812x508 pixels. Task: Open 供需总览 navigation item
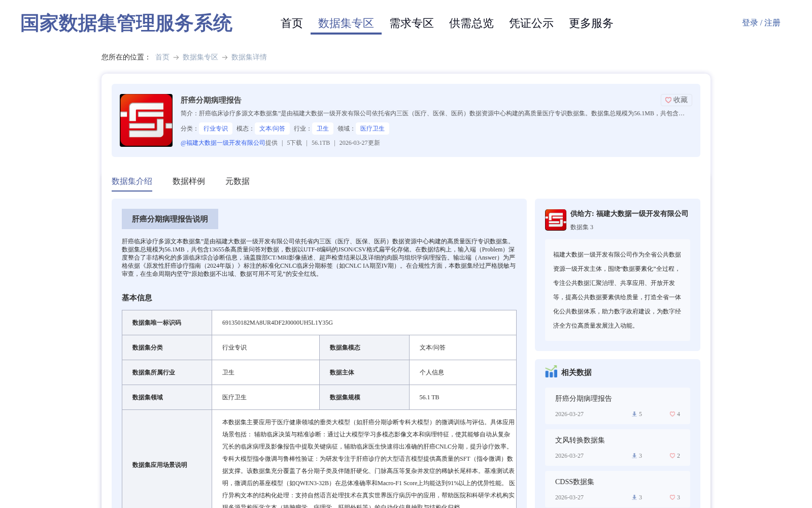471,23
